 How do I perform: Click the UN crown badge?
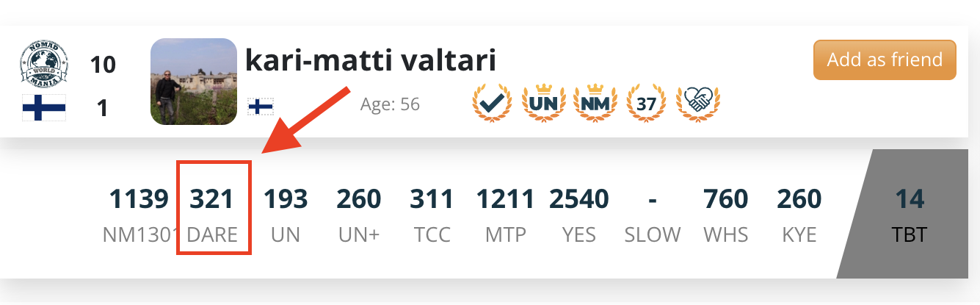point(544,104)
